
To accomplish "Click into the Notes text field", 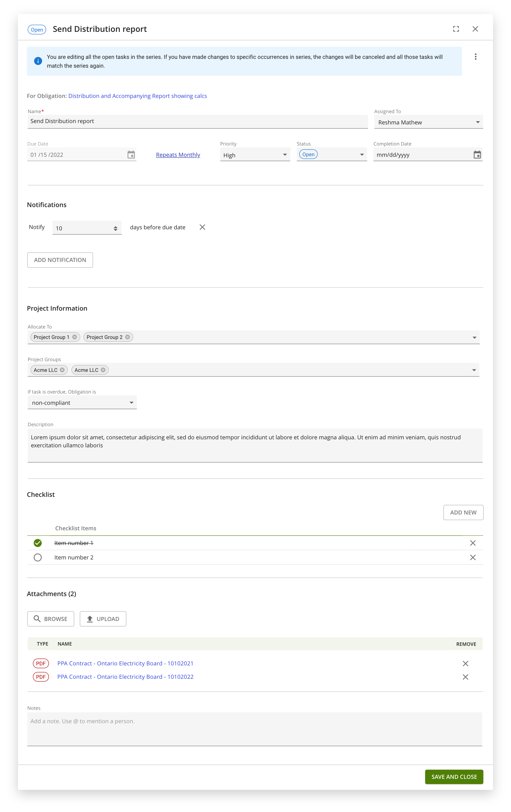I will point(255,729).
